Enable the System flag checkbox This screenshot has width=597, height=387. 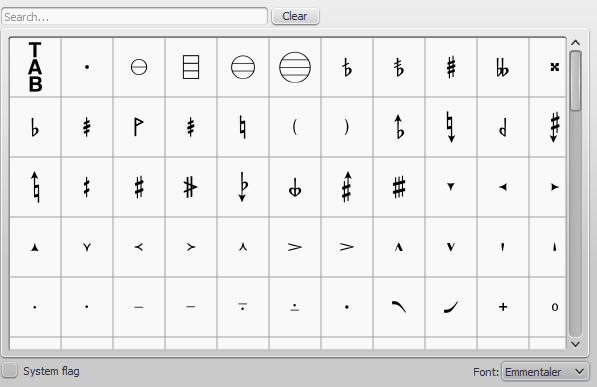pos(10,370)
